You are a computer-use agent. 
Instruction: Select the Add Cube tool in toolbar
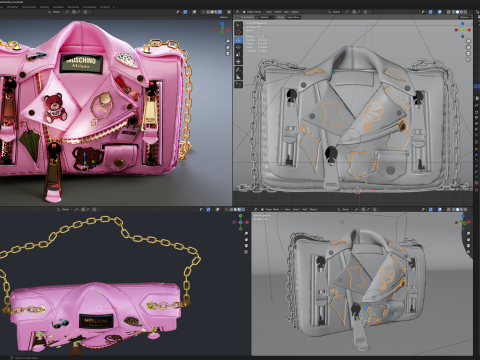coord(238,85)
